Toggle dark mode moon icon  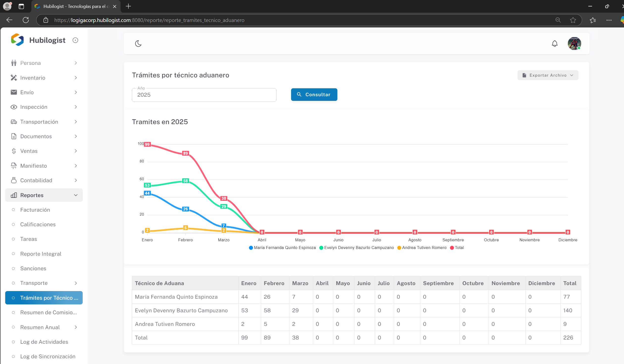tap(138, 44)
